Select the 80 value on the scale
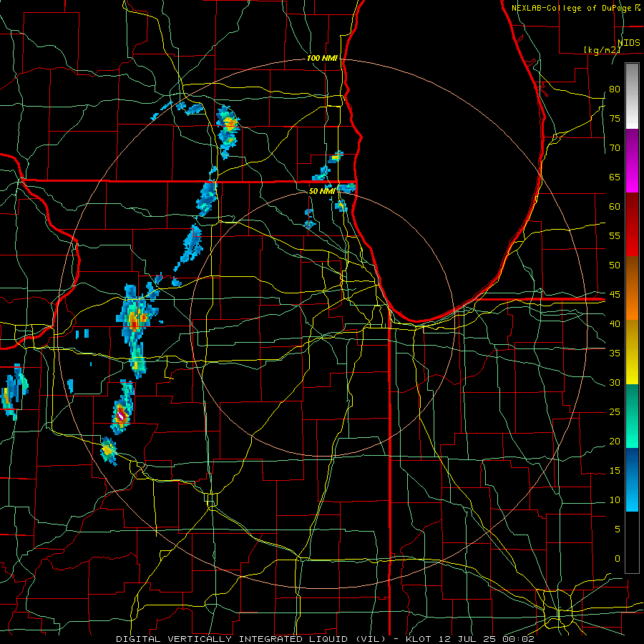 [x=615, y=89]
